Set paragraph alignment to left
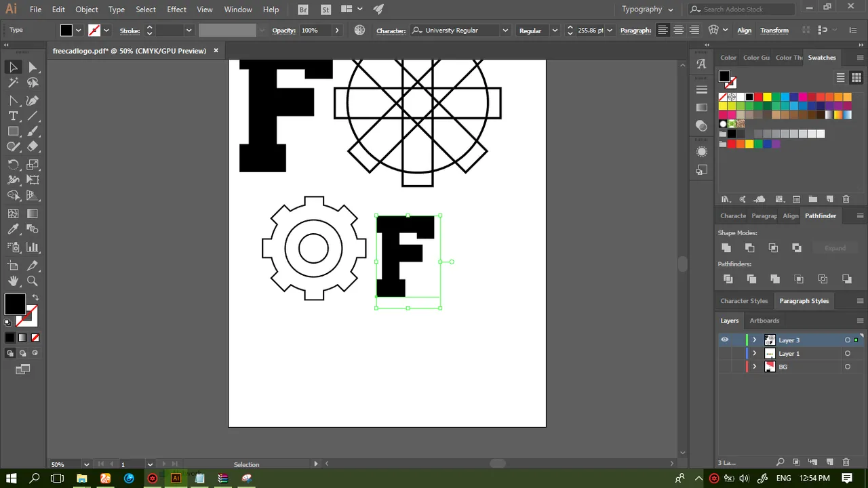The image size is (868, 488). (x=663, y=30)
